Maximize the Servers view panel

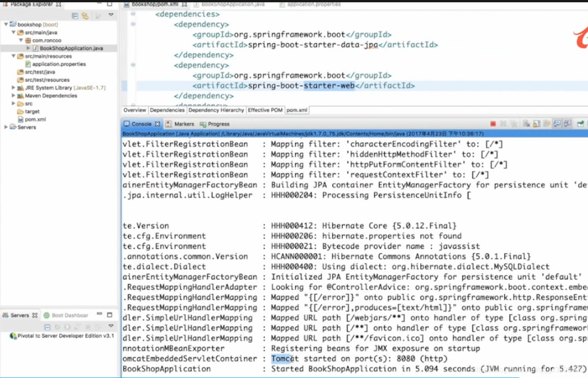pyautogui.click(x=110, y=315)
